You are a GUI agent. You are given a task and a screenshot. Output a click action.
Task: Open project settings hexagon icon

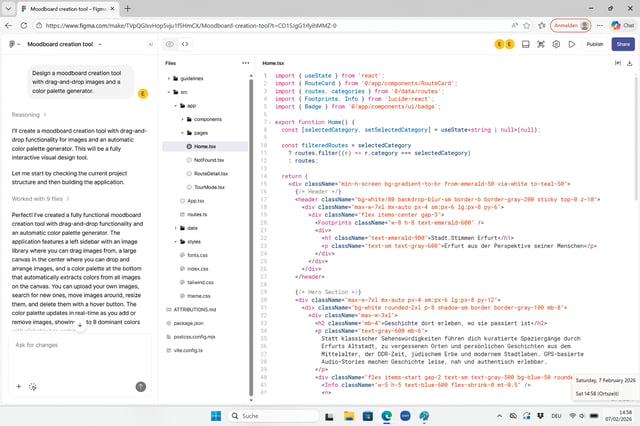tap(556, 44)
